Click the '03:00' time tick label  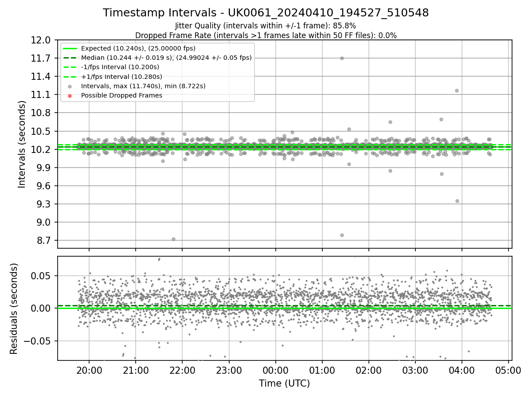click(415, 370)
